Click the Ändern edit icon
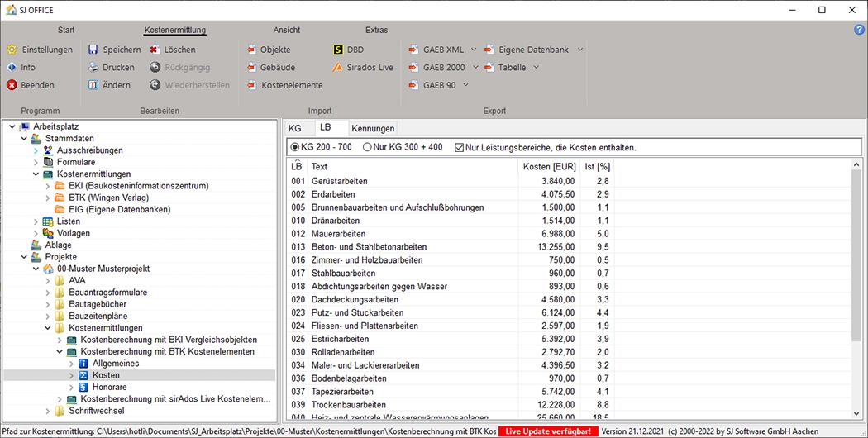The image size is (868, 438). [93, 85]
